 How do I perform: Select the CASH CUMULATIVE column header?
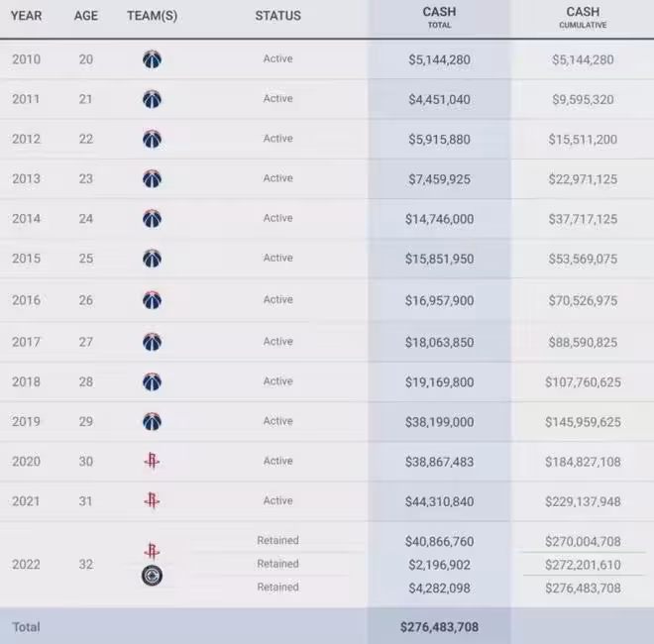click(x=583, y=18)
